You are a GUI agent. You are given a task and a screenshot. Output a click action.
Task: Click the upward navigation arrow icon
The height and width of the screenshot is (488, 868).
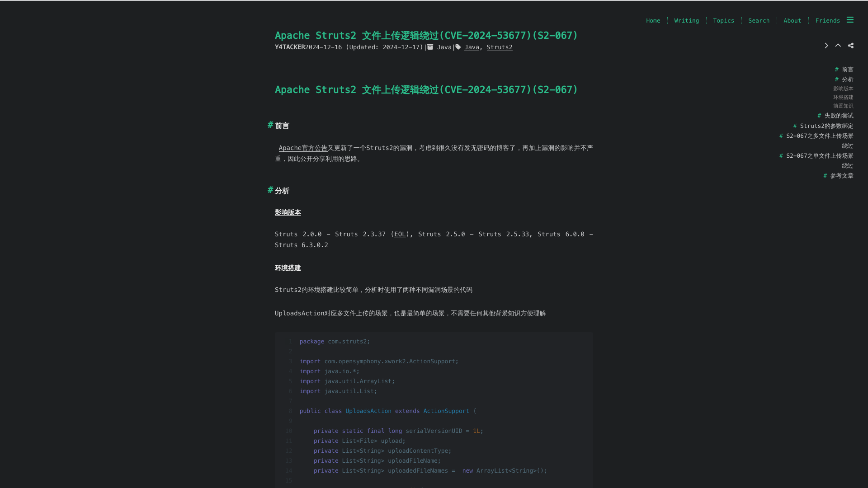838,45
